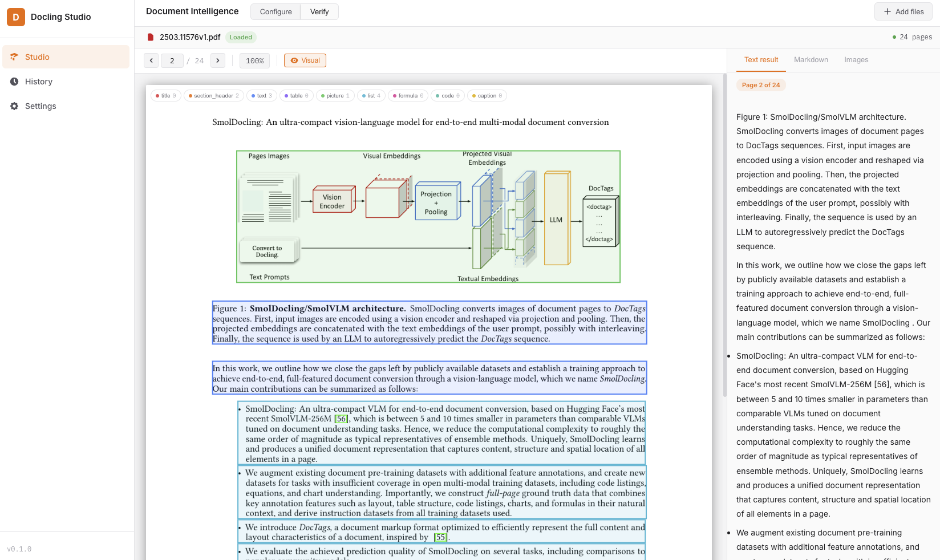Click the 'In this work' paragraph block
This screenshot has width=940, height=560.
click(430, 378)
